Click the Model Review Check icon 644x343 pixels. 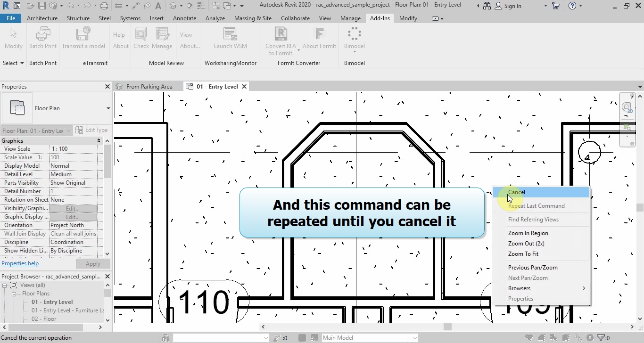coord(141,34)
